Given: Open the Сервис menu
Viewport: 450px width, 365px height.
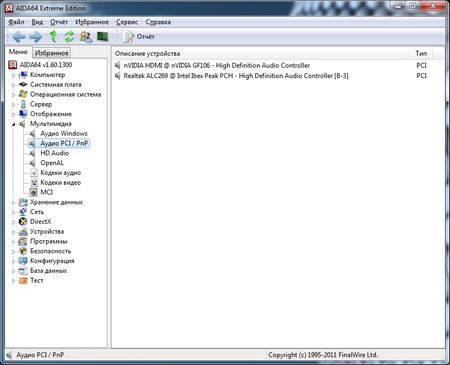Looking at the screenshot, I should coord(127,22).
